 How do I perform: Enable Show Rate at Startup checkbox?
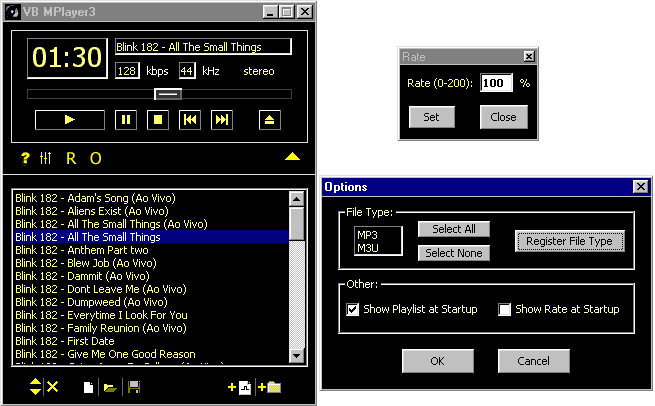505,309
